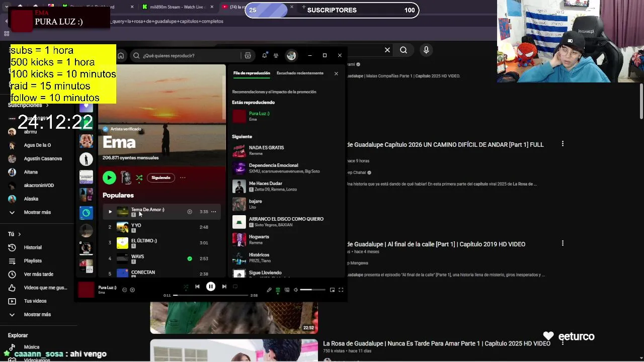Screen dimensions: 644x362
Task: Skip to next track in Spotify
Action: point(224,287)
